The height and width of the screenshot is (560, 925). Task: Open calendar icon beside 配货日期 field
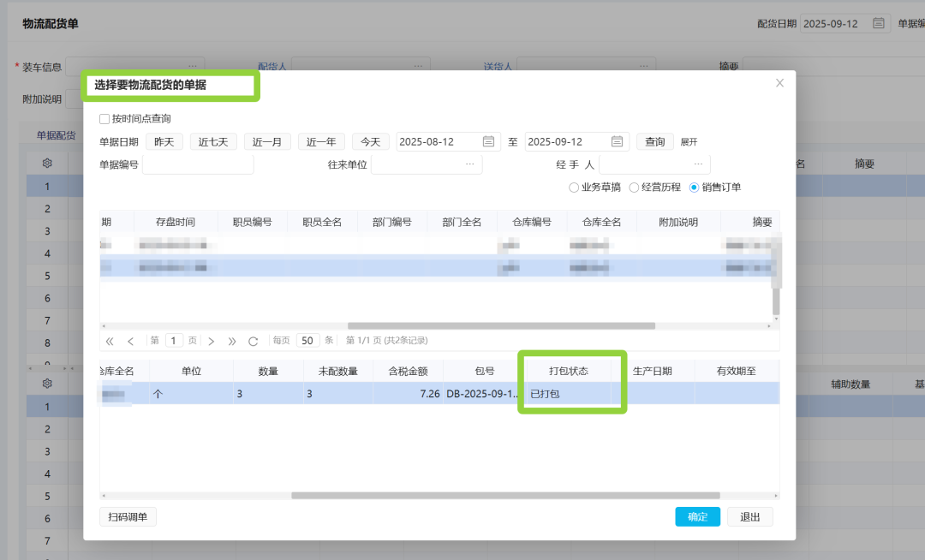point(879,24)
